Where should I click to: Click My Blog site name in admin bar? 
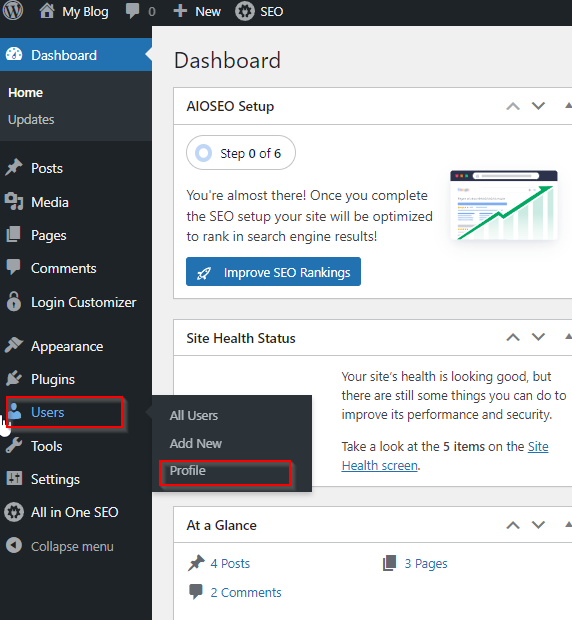click(85, 12)
